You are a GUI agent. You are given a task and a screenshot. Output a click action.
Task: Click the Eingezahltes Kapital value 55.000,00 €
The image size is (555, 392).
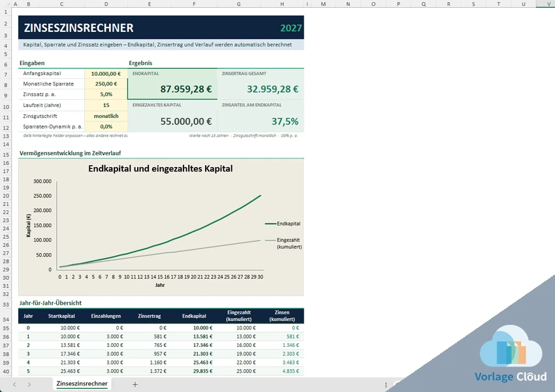pyautogui.click(x=186, y=121)
